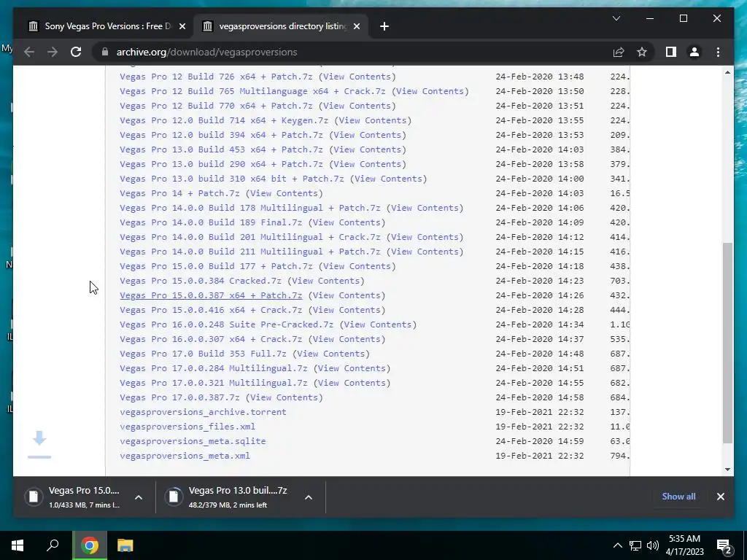Download Vegas Pro 15.0.0 Build 177 file
Screen dimensions: 747x560
coord(216,266)
